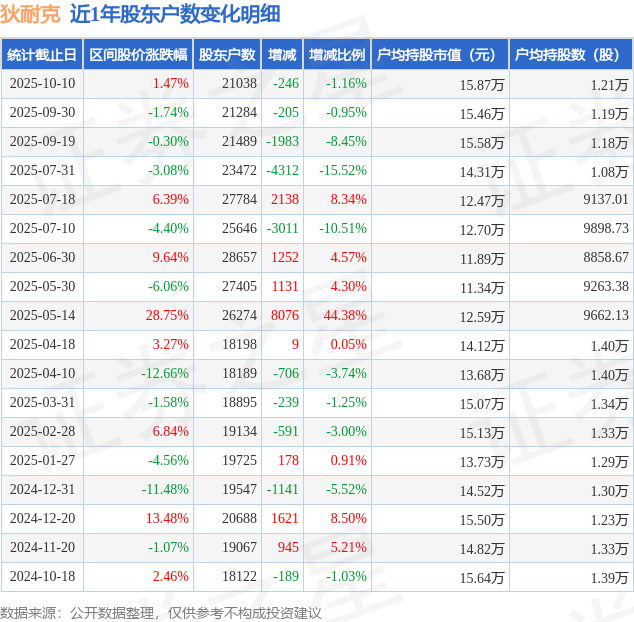Click shareholder count 28657
Image resolution: width=634 pixels, height=622 pixels.
point(239,258)
